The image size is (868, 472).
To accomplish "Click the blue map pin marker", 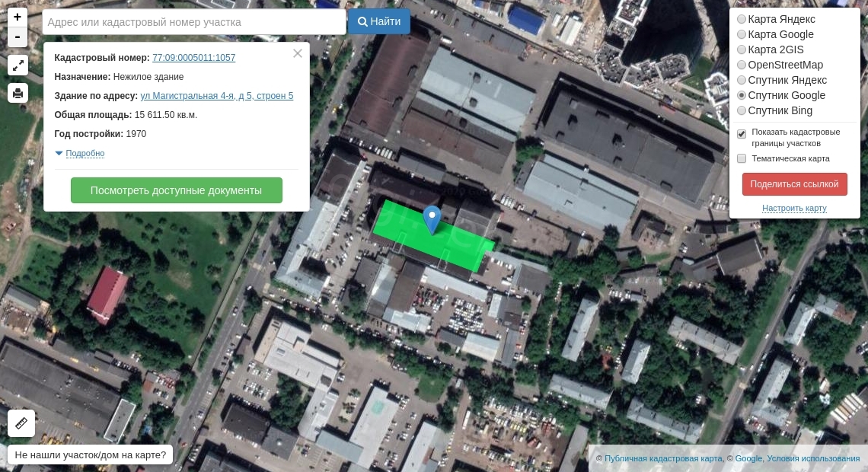I will point(432,219).
